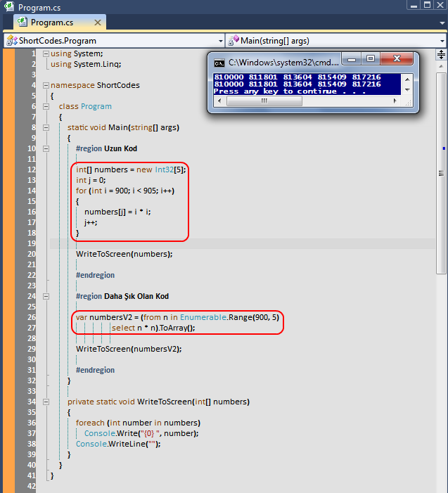Click the ShortCodes.Program class icon
Image resolution: width=448 pixels, height=493 pixels.
tap(11, 41)
